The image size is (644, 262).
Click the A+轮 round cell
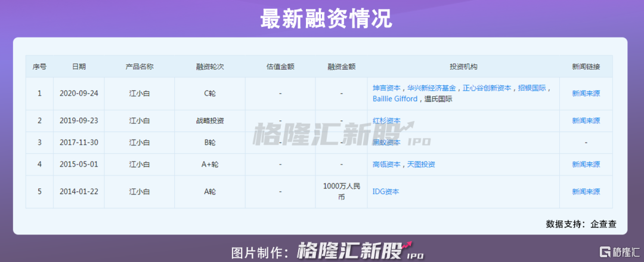point(209,164)
